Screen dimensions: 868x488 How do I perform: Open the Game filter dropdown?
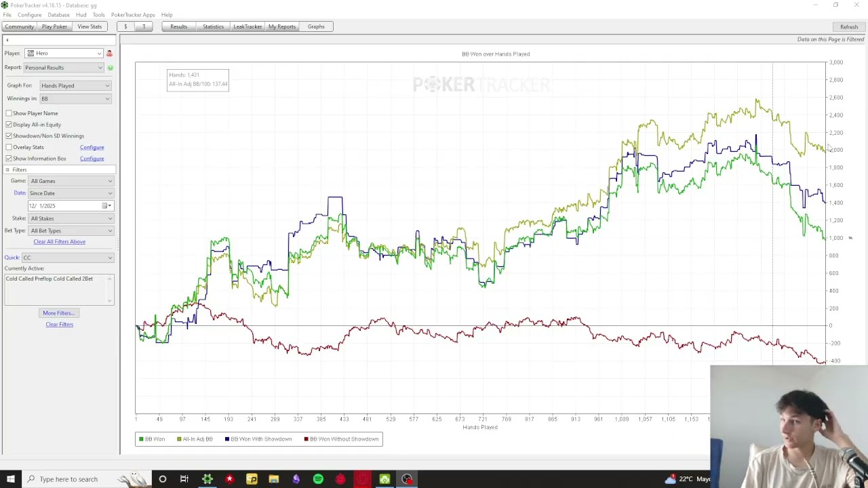(x=71, y=181)
